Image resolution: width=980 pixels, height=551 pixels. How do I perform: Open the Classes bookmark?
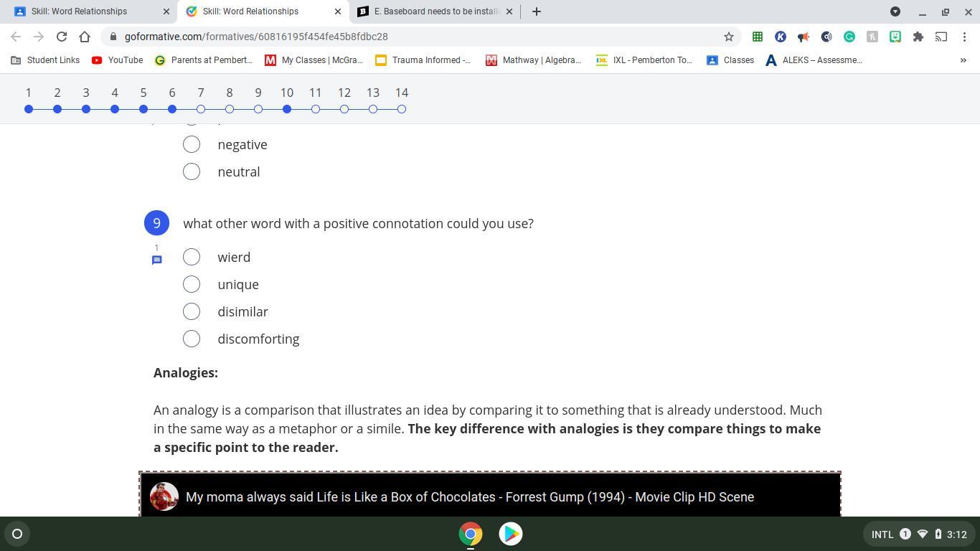tap(730, 60)
